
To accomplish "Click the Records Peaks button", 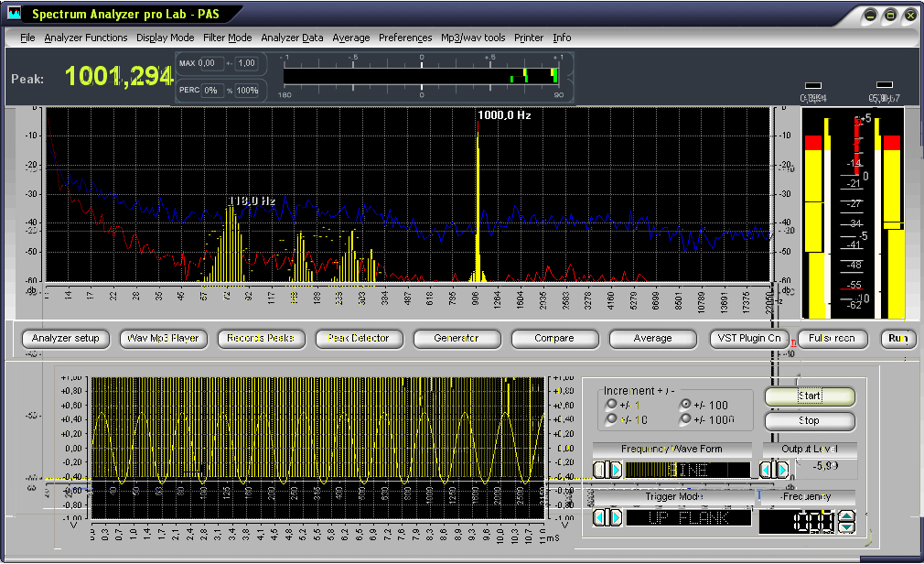I will 261,339.
